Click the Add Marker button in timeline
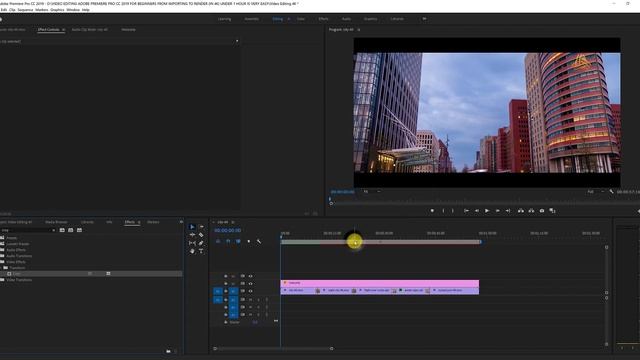 [x=249, y=241]
